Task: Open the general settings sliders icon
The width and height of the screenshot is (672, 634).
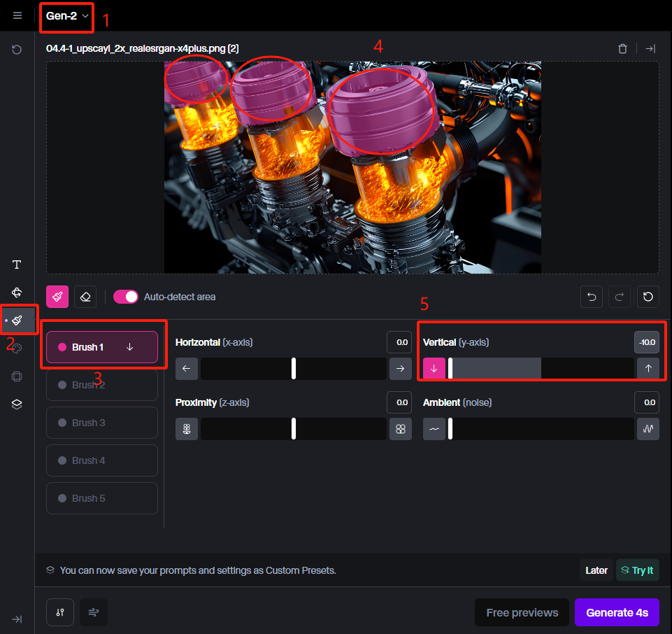Action: click(60, 612)
